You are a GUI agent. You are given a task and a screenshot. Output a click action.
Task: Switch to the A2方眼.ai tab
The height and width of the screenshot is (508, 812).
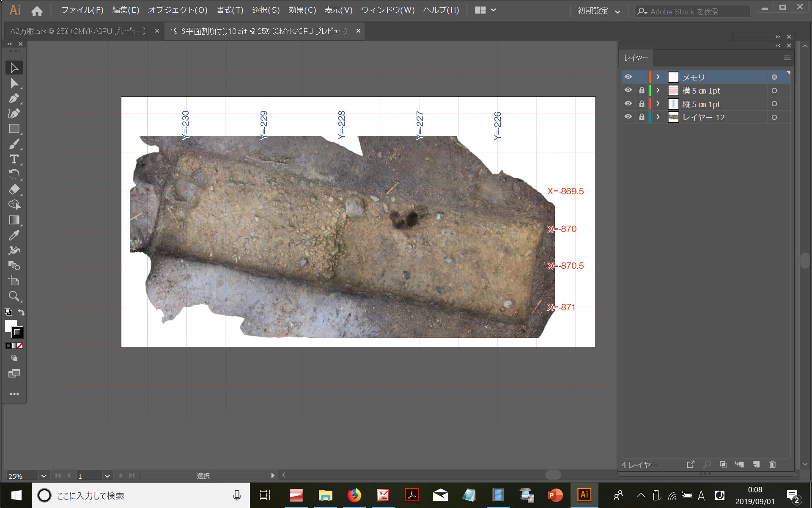pos(78,31)
